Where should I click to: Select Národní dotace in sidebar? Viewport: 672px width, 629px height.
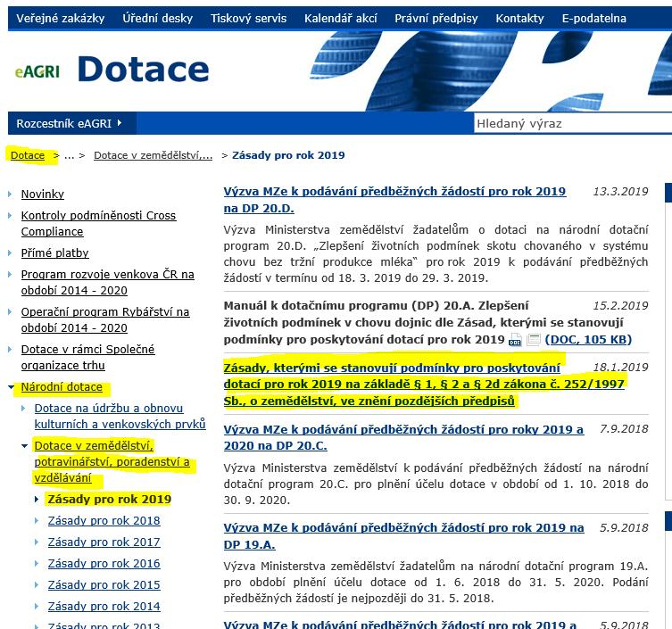click(62, 387)
